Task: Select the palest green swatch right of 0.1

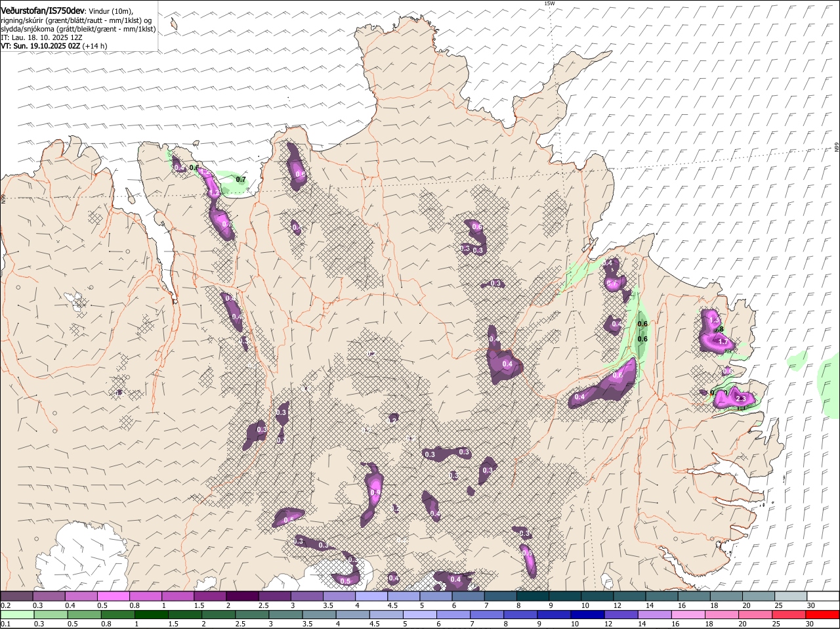Action: pos(16,614)
